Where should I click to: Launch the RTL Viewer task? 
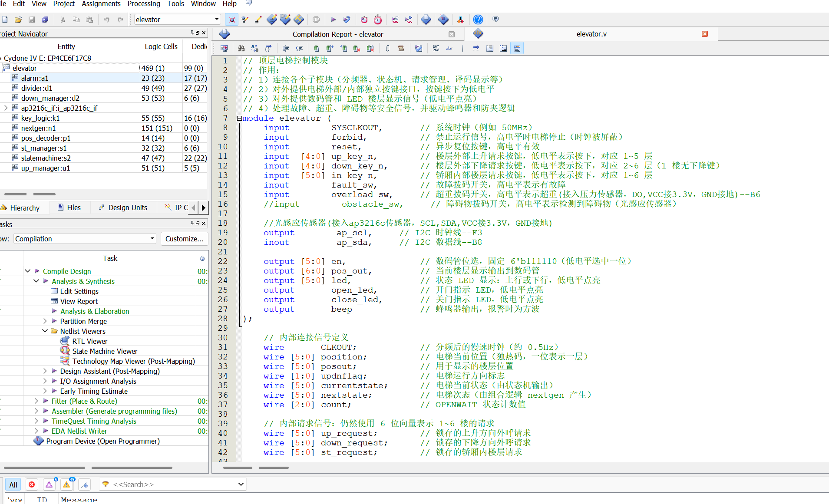(x=90, y=341)
